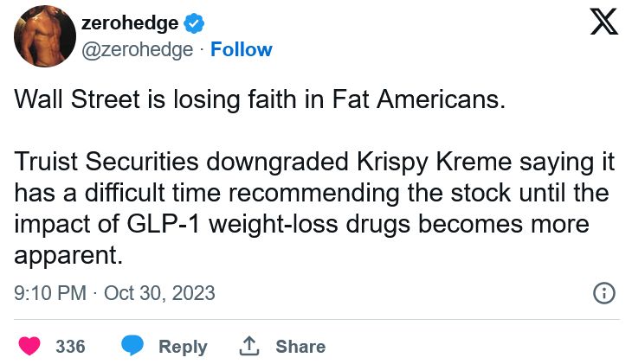The height and width of the screenshot is (364, 632).
Task: Click the X logo
Action: 603,21
